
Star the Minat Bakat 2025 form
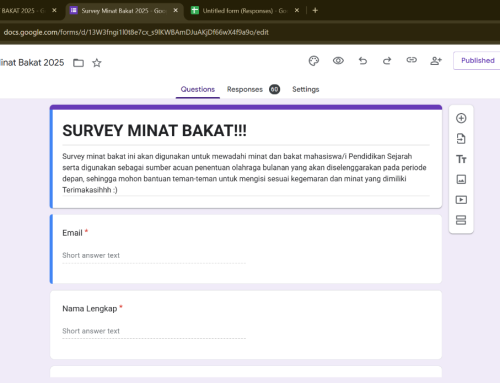97,63
